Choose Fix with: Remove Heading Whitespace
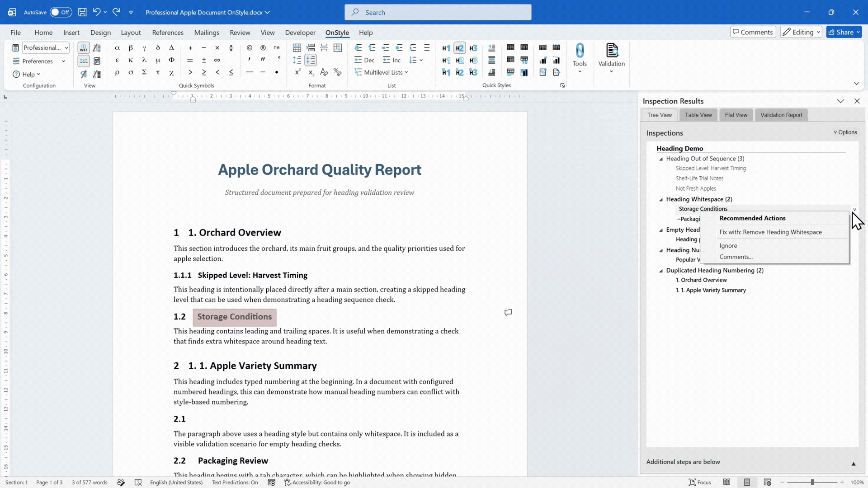 tap(770, 232)
